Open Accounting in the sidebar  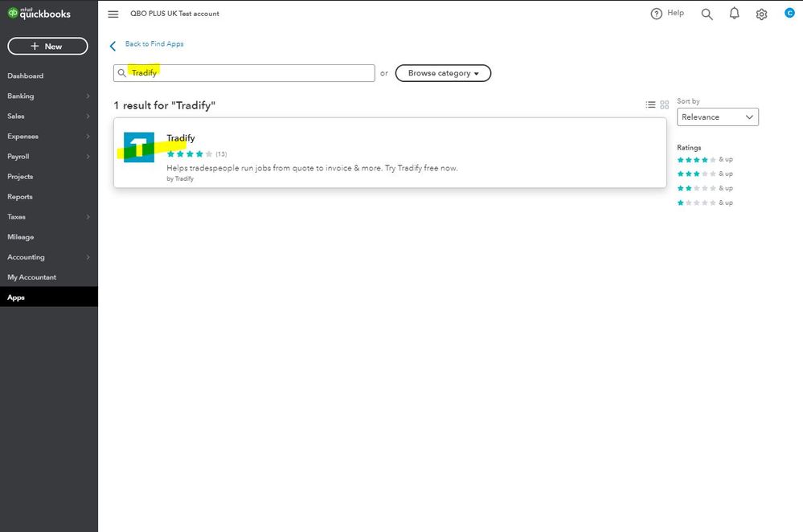tap(26, 257)
